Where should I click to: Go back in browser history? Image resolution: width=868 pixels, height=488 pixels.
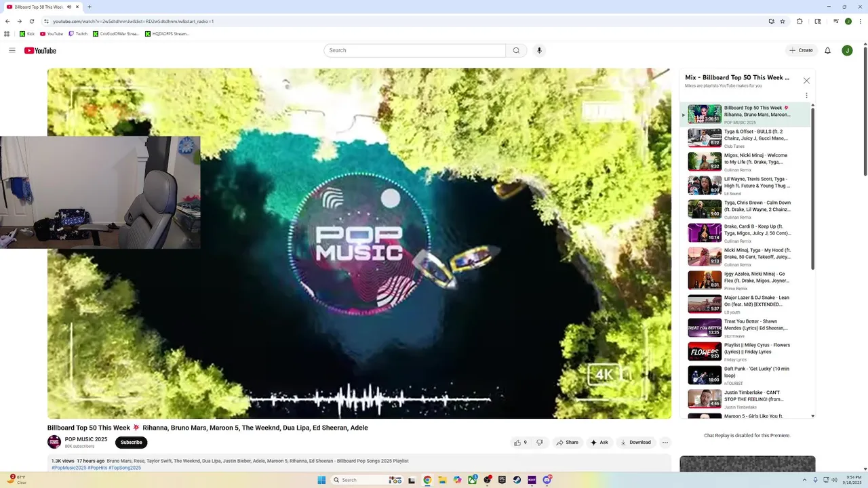click(x=7, y=21)
